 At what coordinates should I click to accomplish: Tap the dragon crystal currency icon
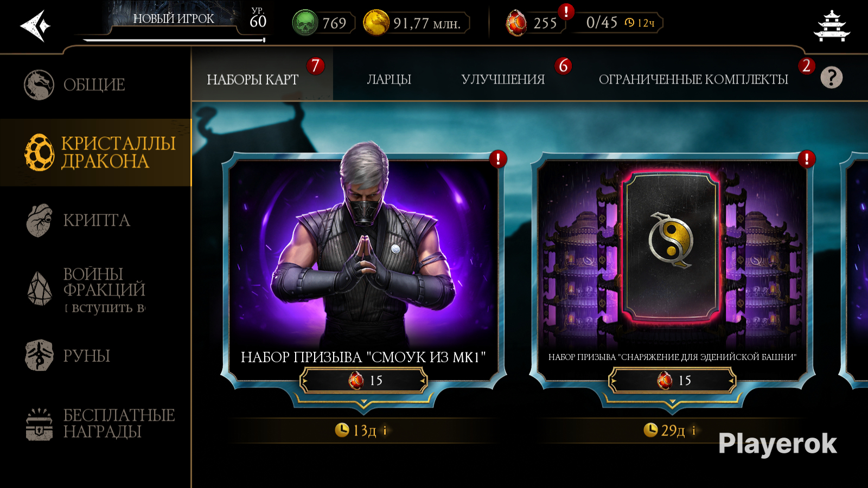click(x=516, y=23)
